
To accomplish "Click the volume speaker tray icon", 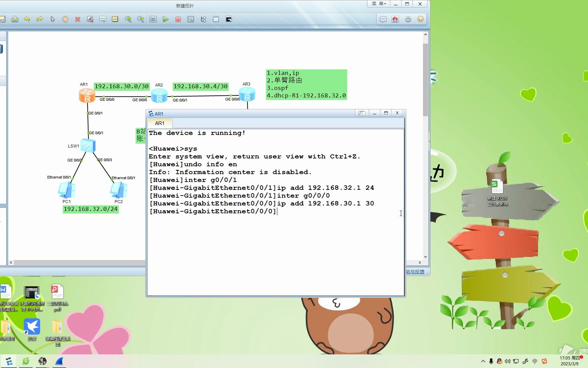I will point(507,361).
